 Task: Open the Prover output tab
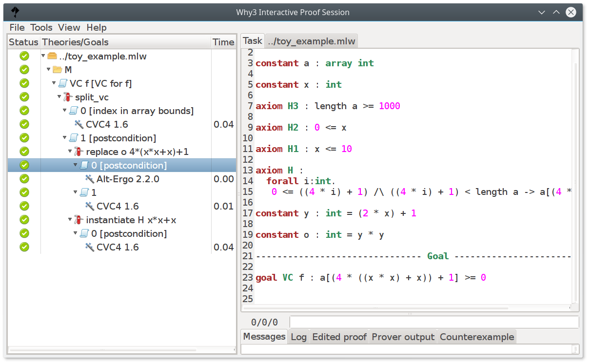click(403, 337)
